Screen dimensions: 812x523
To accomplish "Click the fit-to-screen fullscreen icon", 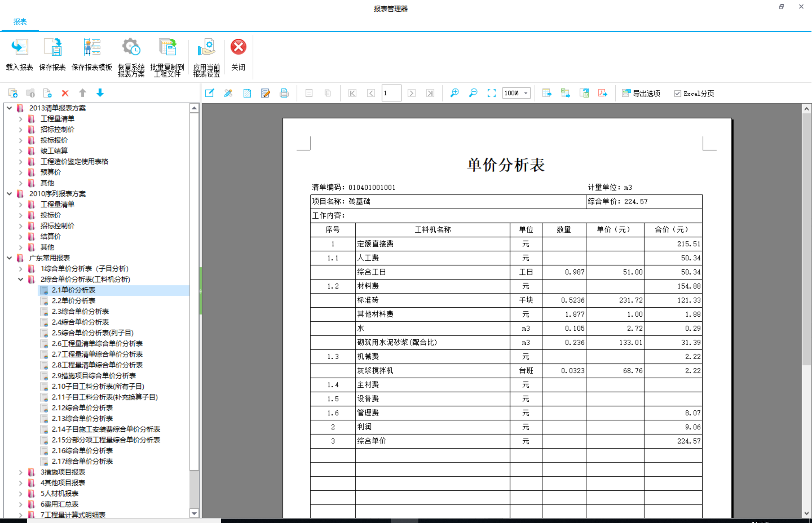I will (492, 93).
